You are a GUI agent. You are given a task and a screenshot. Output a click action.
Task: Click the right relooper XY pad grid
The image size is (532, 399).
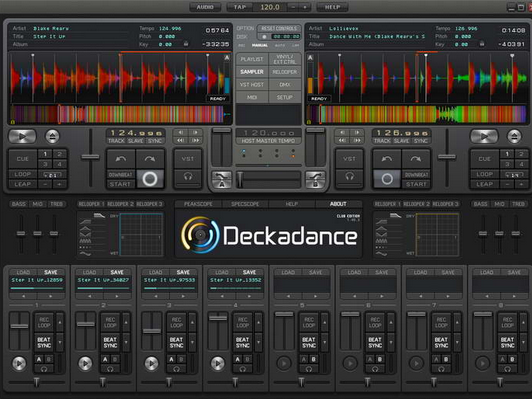pyautogui.click(x=438, y=234)
